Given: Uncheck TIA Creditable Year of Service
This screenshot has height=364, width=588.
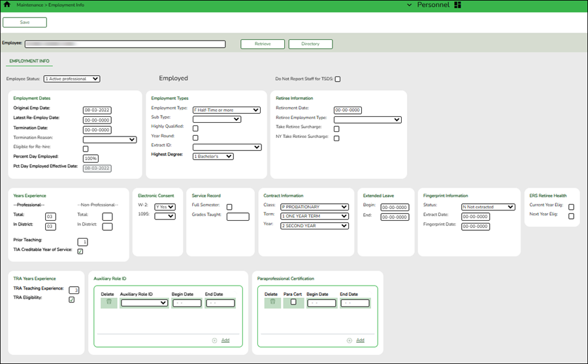Looking at the screenshot, I should coord(80,252).
